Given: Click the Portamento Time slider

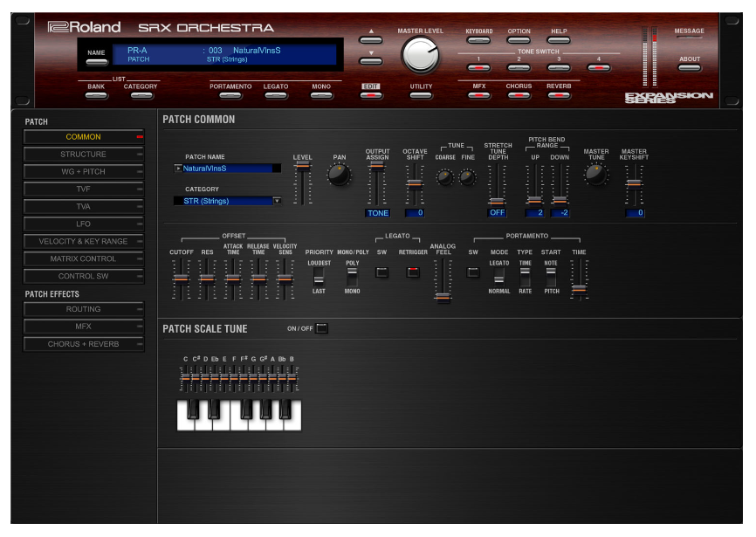Looking at the screenshot, I should tap(579, 279).
